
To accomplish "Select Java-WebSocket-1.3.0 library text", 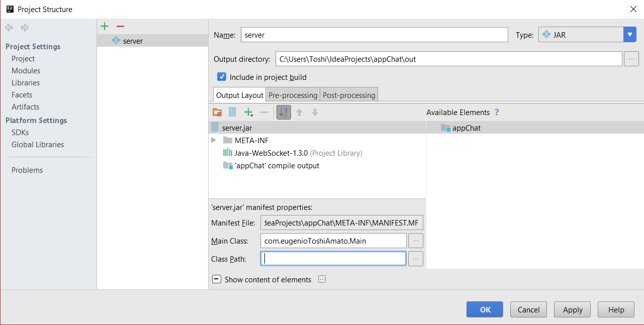I will [271, 153].
